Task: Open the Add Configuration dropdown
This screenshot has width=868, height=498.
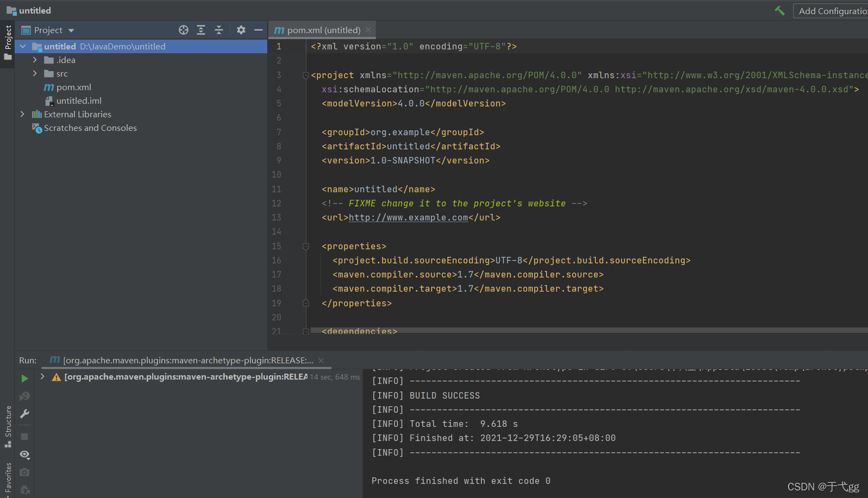Action: click(831, 11)
